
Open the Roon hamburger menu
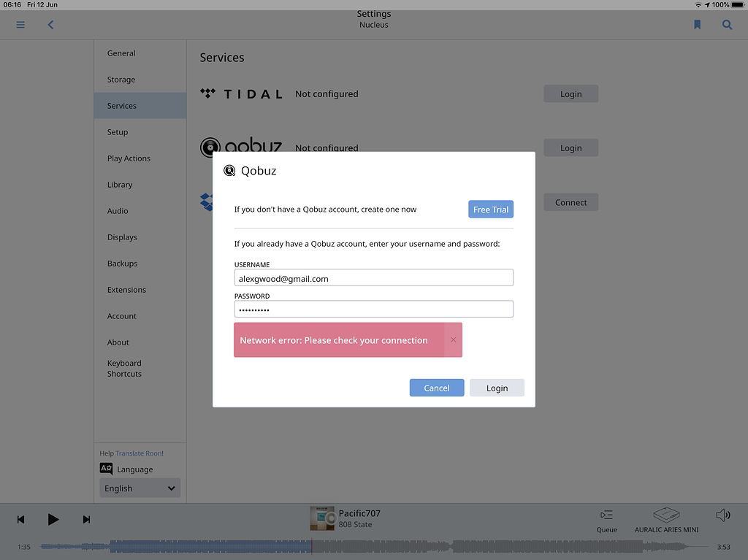[20, 24]
